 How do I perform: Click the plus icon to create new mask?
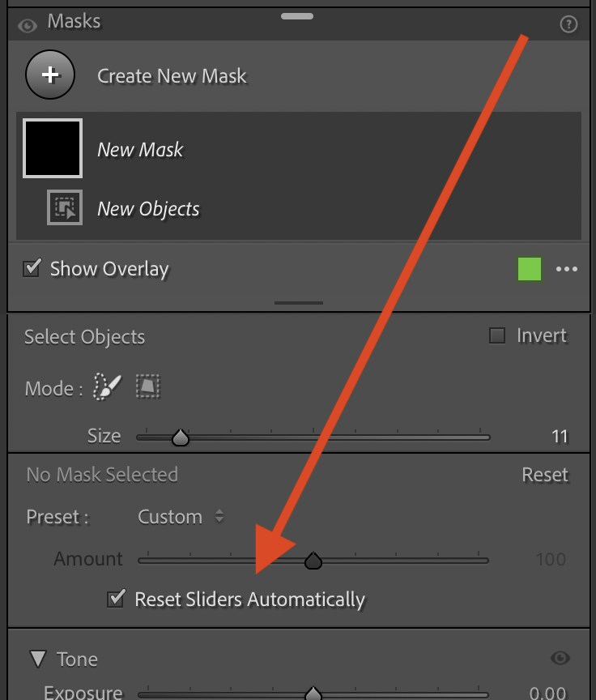pos(50,75)
